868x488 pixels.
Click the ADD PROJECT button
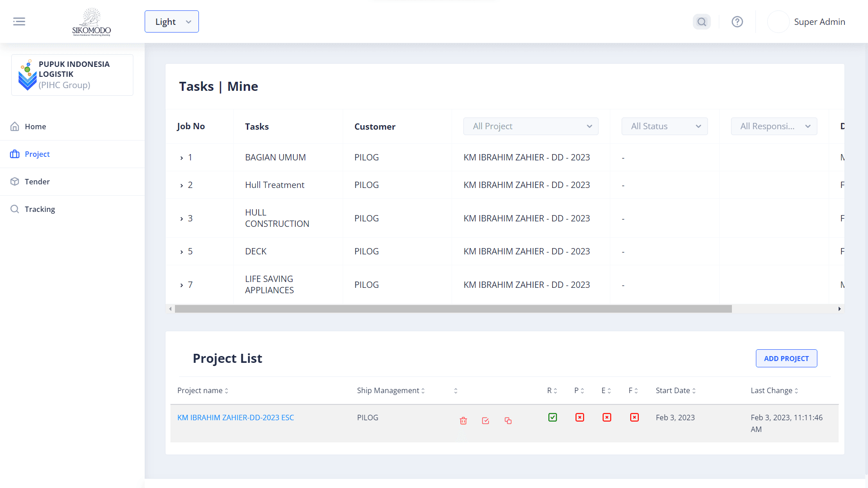pos(786,358)
